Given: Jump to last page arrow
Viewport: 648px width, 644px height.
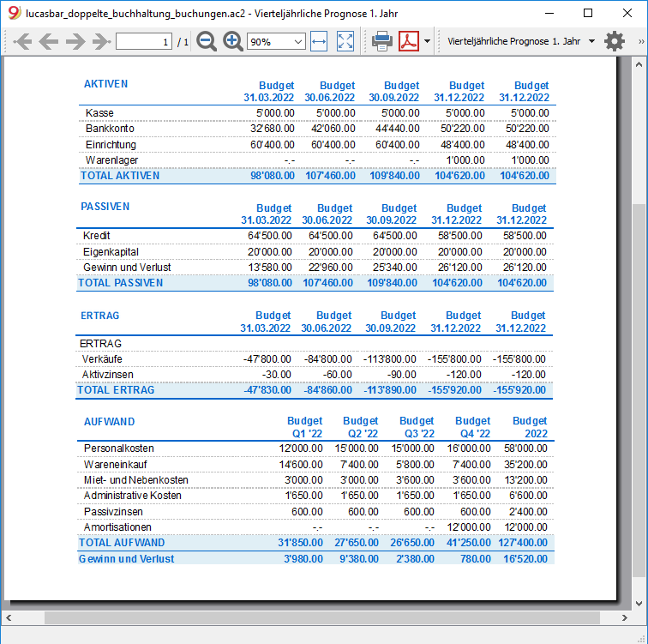Looking at the screenshot, I should pyautogui.click(x=101, y=41).
